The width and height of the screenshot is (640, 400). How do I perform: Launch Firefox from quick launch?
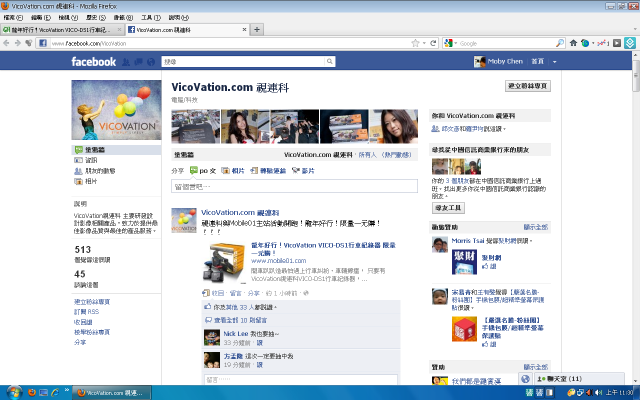(x=32, y=393)
